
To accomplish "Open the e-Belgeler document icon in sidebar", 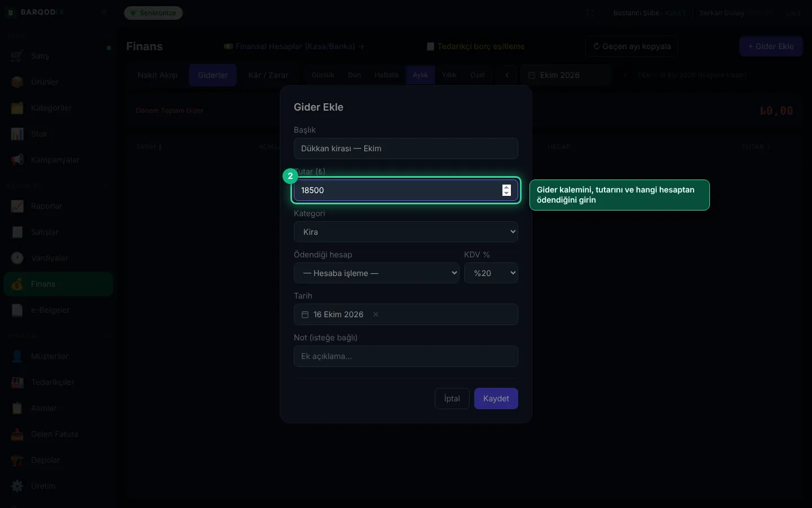I will 17,310.
